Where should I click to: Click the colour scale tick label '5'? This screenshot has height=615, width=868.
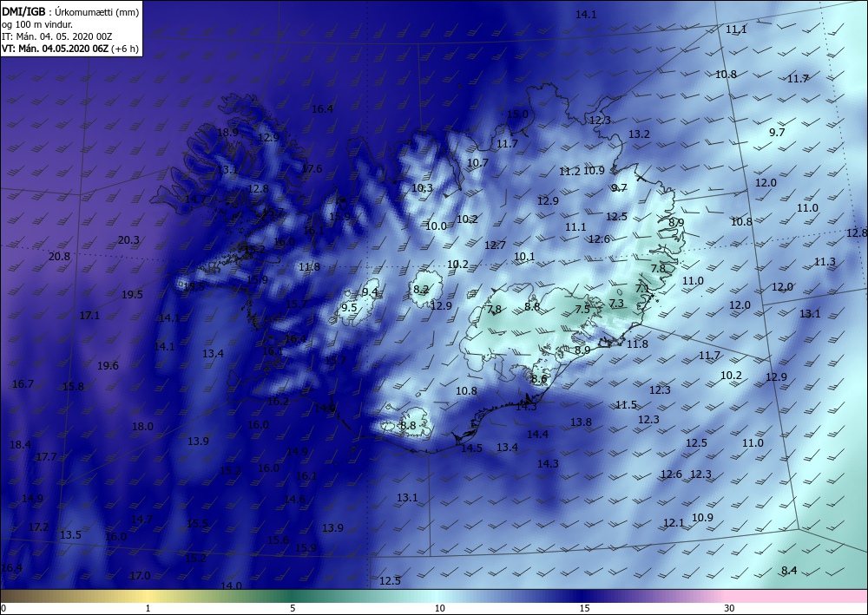tap(293, 608)
